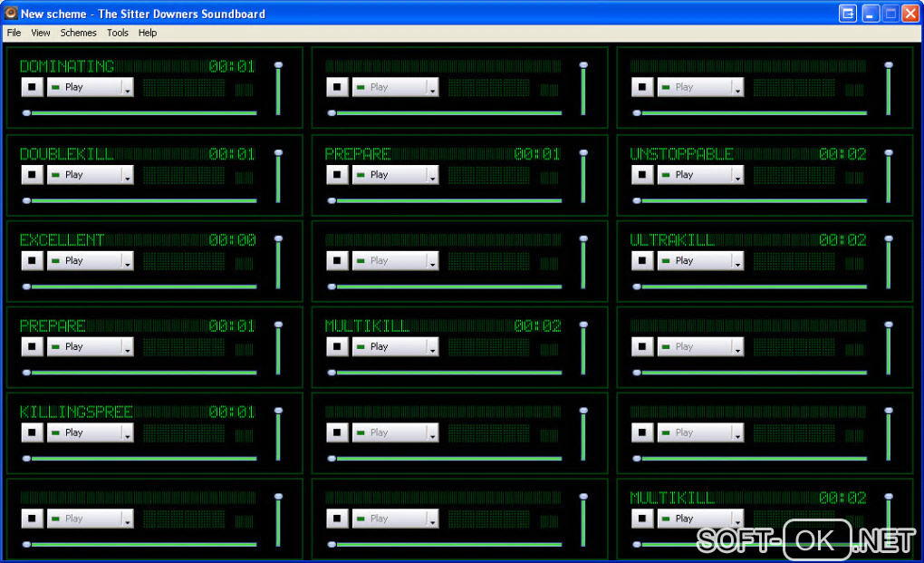Click the DOMINATING position slider handle
Screen dimensions: 924x563
pos(26,112)
